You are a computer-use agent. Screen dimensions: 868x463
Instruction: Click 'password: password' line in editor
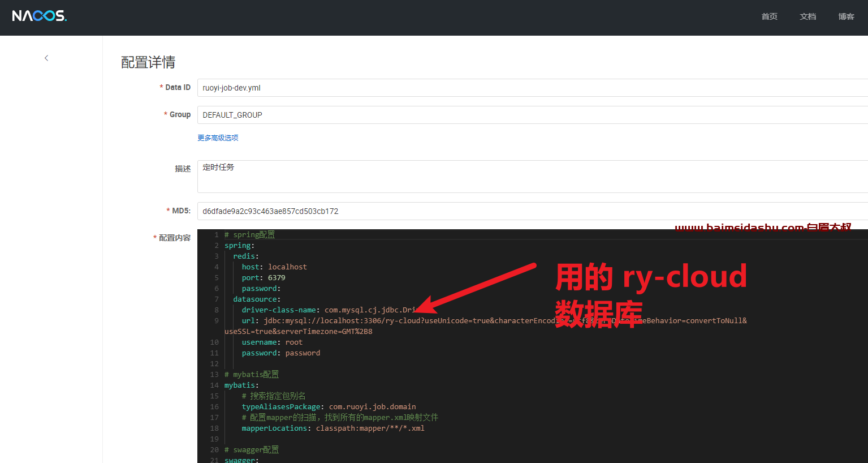pyautogui.click(x=281, y=353)
